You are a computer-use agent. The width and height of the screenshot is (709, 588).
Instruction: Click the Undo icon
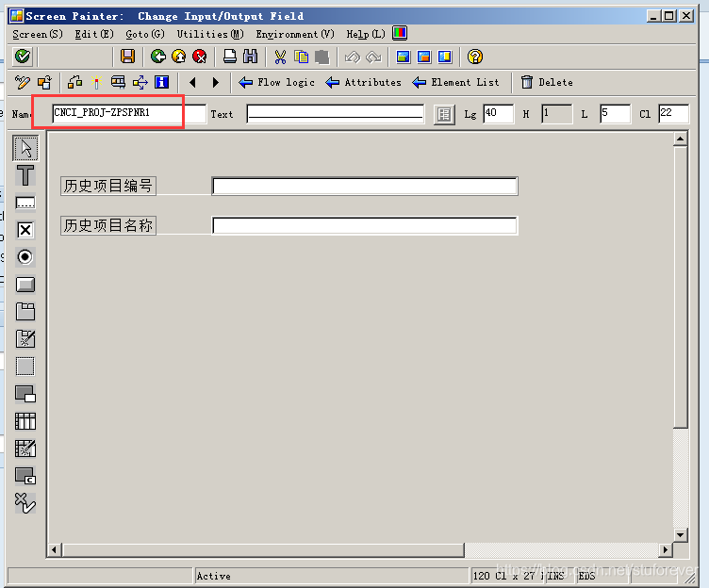pos(353,57)
